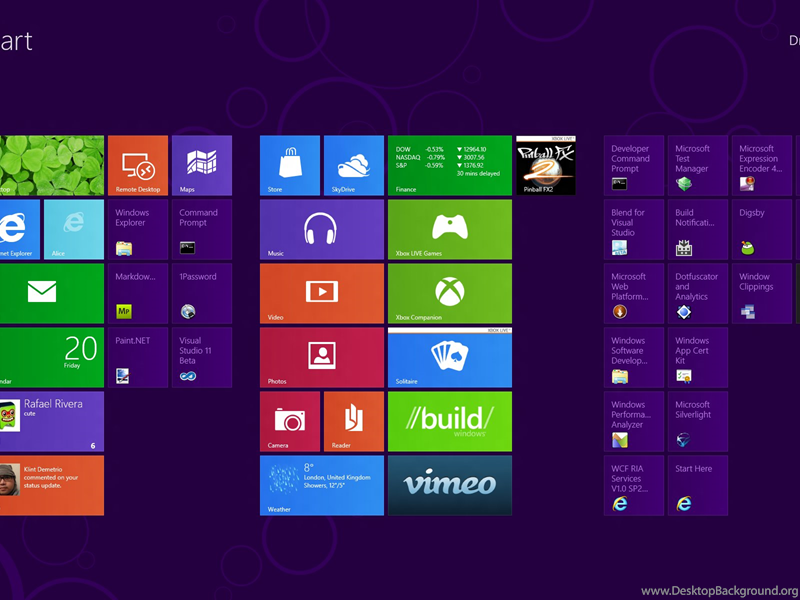Open the Photos tile
800x600 pixels.
coord(322,358)
